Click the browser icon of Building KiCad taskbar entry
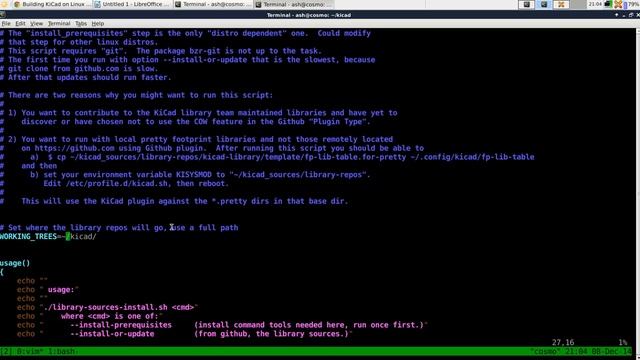This screenshot has height=360, width=640. point(17,4)
